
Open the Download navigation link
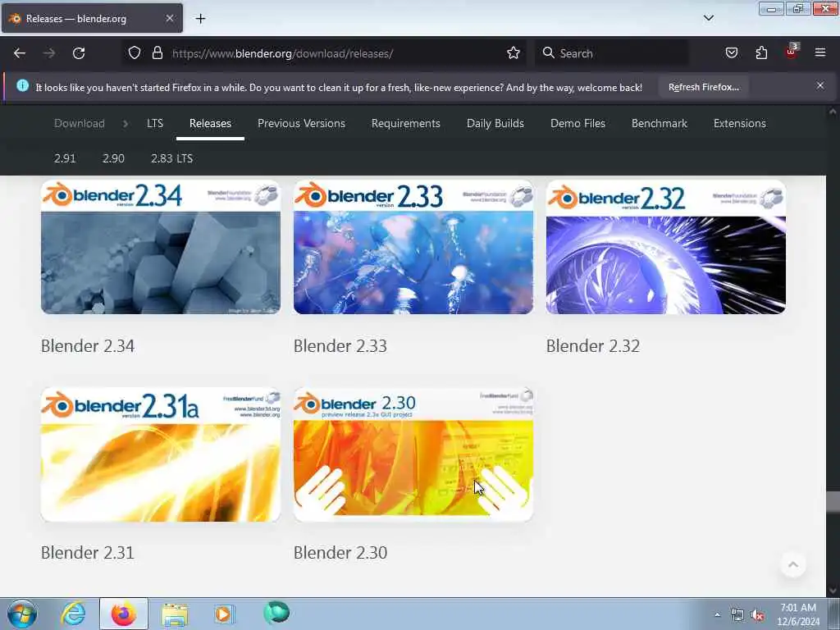point(80,123)
